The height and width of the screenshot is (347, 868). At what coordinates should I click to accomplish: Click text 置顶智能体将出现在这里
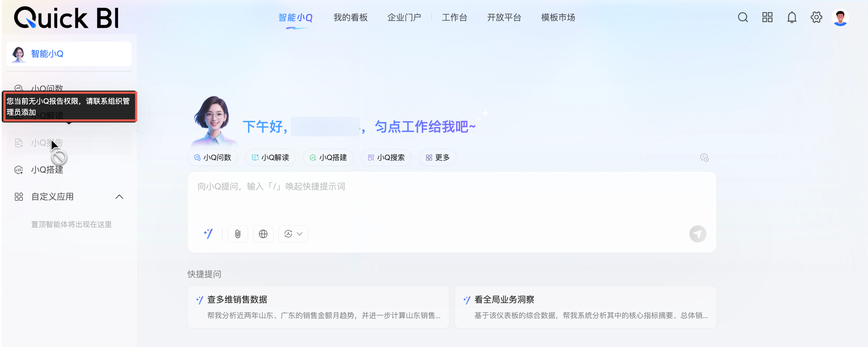[x=72, y=225]
